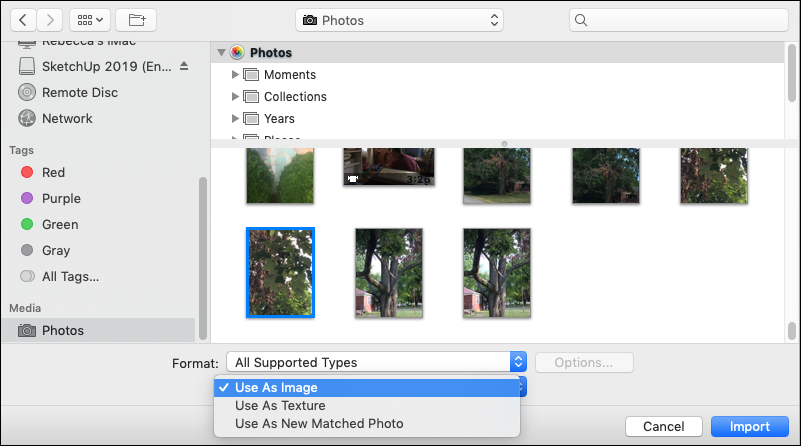
Task: Choose Use As Texture option
Action: 280,406
